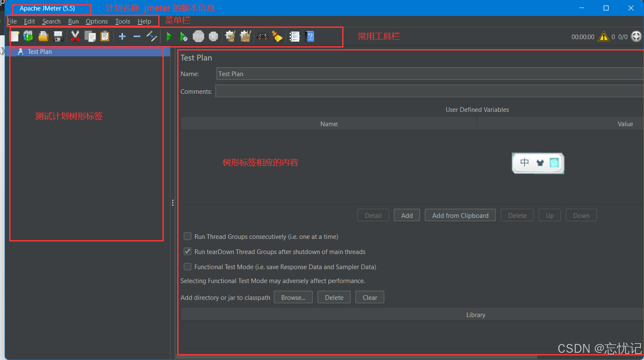
Task: Click the 00:00:00 elapsed time display
Action: point(583,37)
